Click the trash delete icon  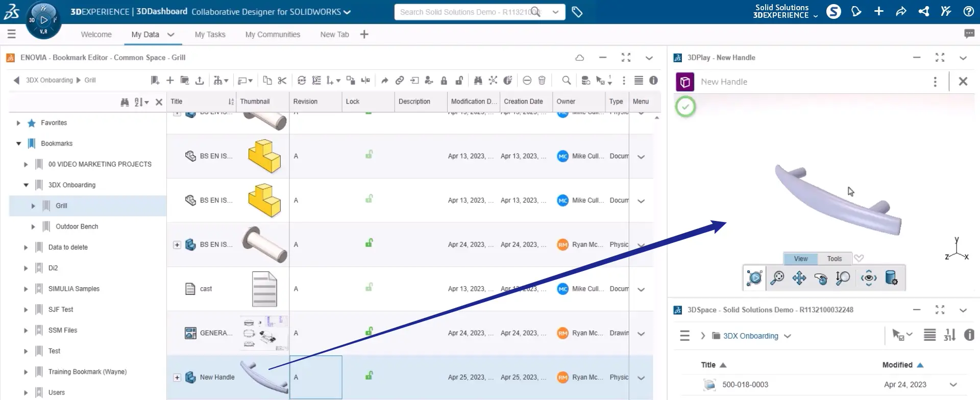point(542,81)
